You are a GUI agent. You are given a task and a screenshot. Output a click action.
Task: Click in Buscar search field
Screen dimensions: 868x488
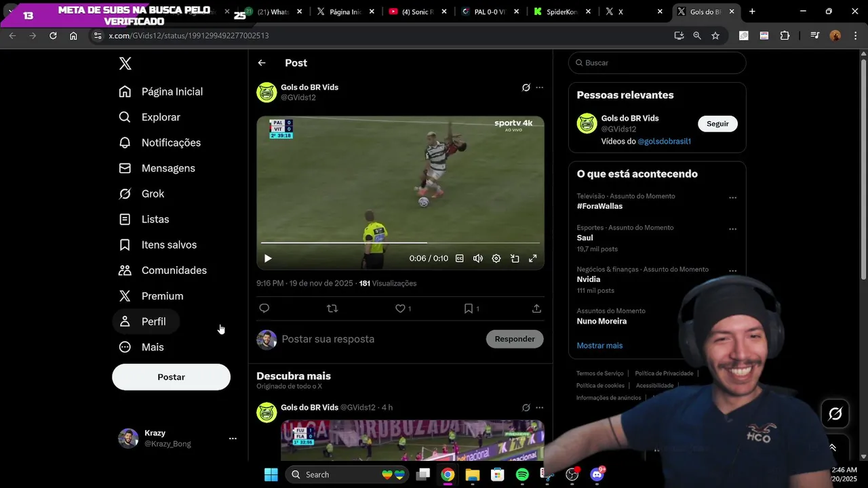point(657,63)
